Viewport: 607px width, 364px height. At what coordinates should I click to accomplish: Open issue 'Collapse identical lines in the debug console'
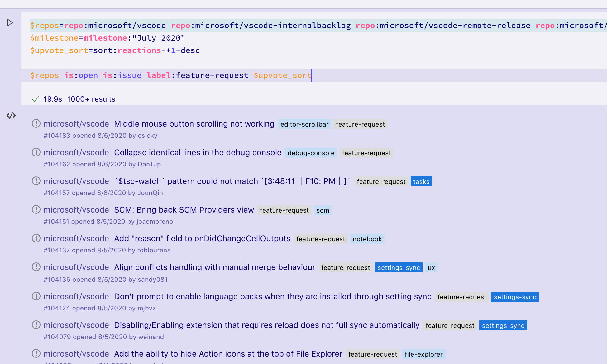197,152
